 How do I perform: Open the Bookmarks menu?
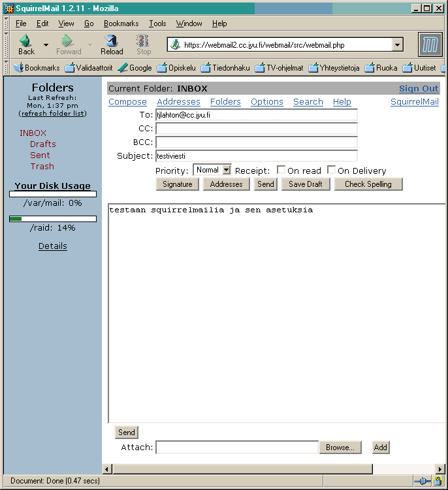point(121,24)
